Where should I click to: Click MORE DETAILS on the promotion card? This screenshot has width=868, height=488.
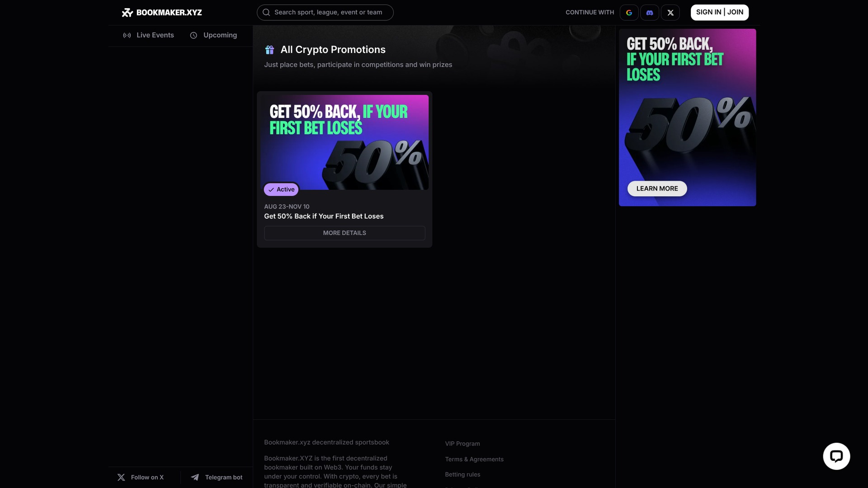344,233
